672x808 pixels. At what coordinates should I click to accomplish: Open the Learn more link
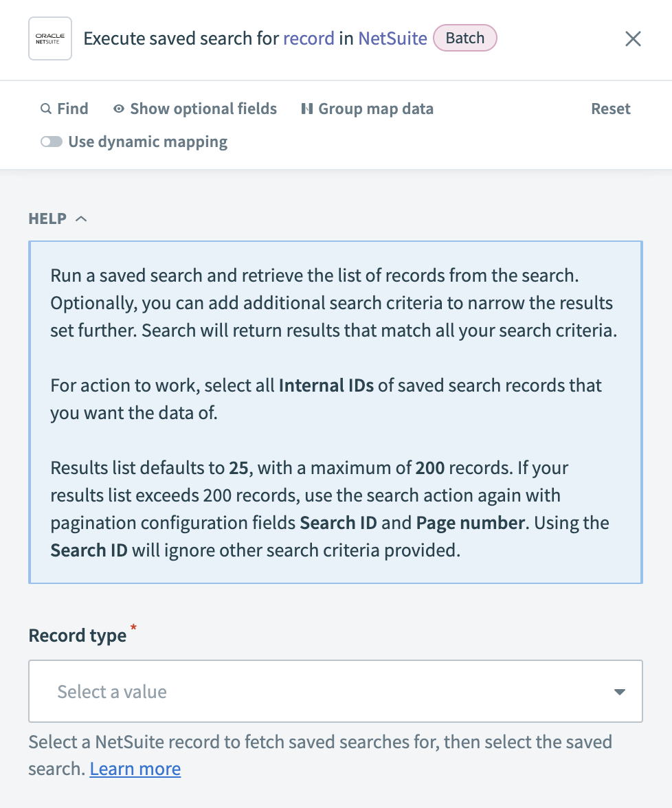click(135, 768)
